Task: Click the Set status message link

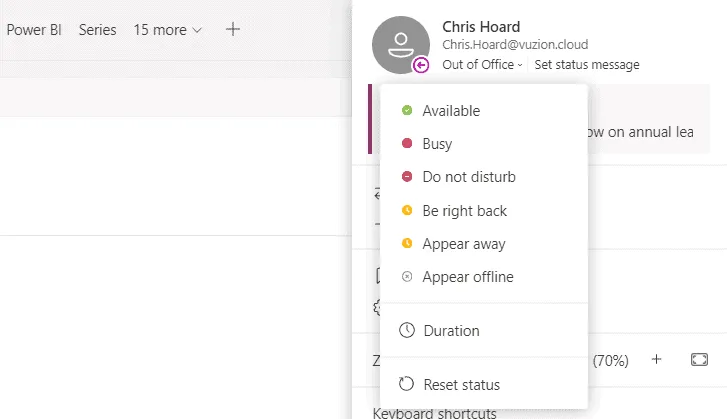Action: coord(587,65)
